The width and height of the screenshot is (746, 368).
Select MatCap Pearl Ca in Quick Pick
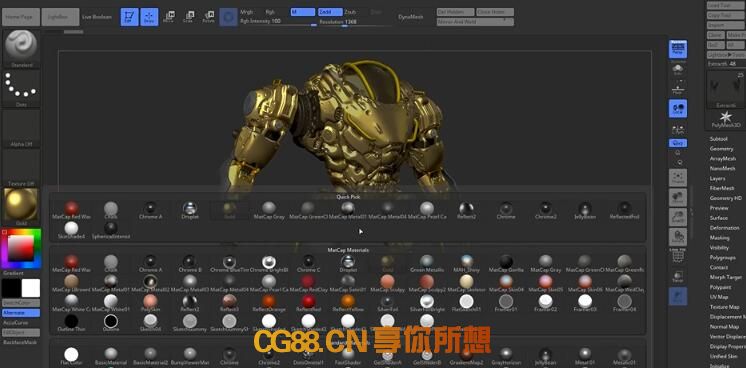(x=427, y=210)
